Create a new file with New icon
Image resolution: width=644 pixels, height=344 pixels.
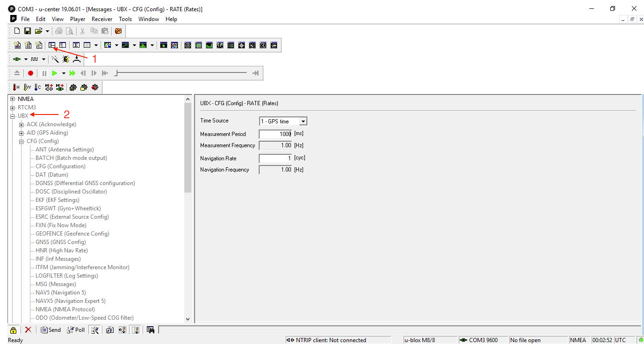point(17,31)
